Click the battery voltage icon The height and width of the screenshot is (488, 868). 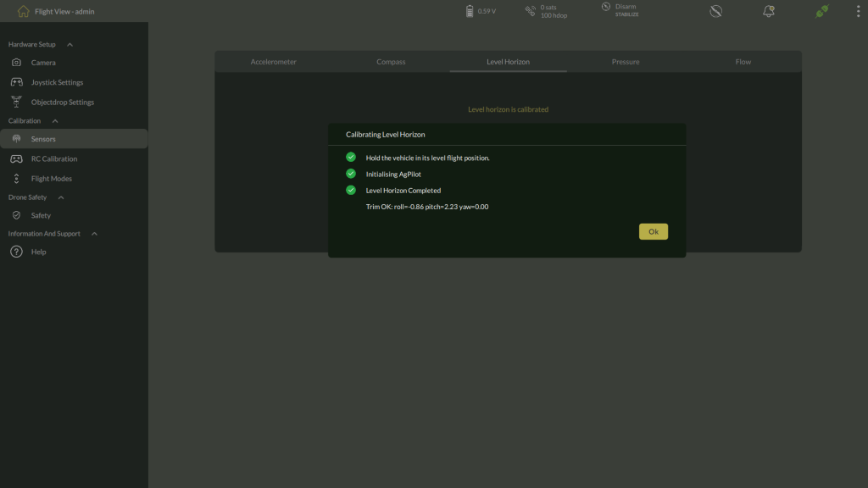click(x=470, y=11)
